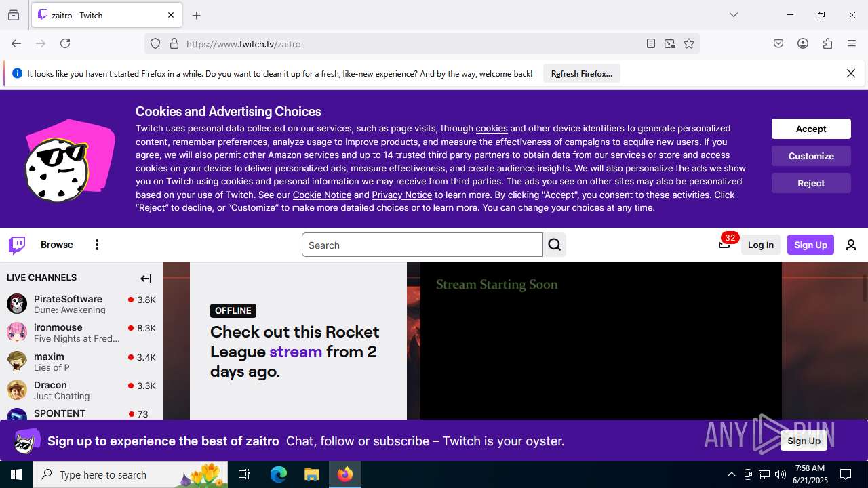Viewport: 868px width, 488px height.
Task: Open the Extensions puzzle icon
Action: pos(827,43)
